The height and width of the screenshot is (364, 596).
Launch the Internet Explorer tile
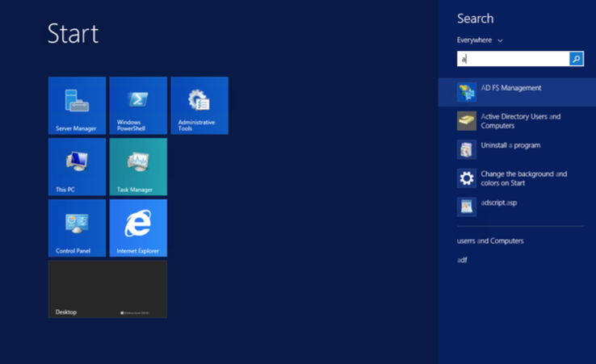[x=138, y=228]
